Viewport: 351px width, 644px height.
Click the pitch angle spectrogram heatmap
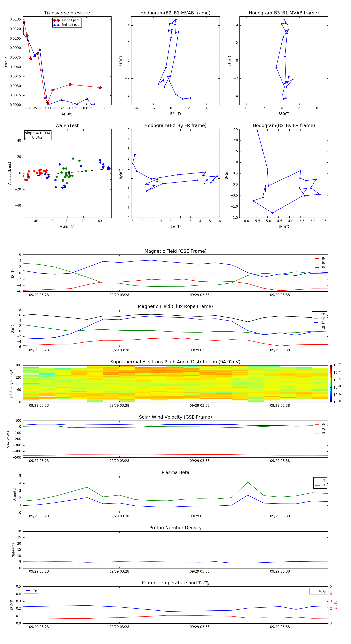(175, 384)
